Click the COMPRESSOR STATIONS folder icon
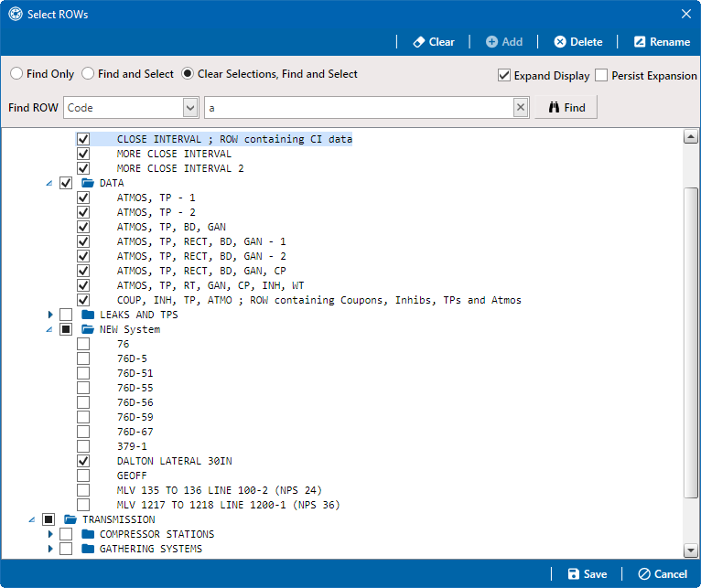Screen dimensions: 701x588 coord(88,534)
